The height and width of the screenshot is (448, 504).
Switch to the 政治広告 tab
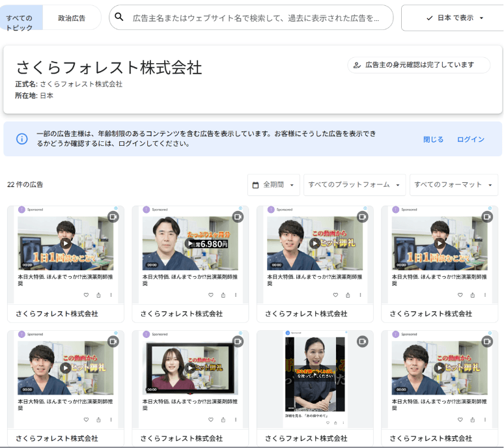pos(72,18)
